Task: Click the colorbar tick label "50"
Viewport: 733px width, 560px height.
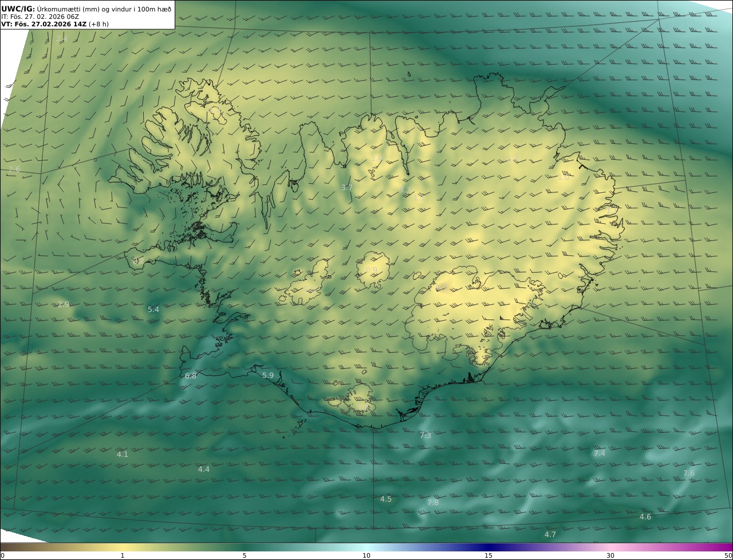Action: click(728, 555)
